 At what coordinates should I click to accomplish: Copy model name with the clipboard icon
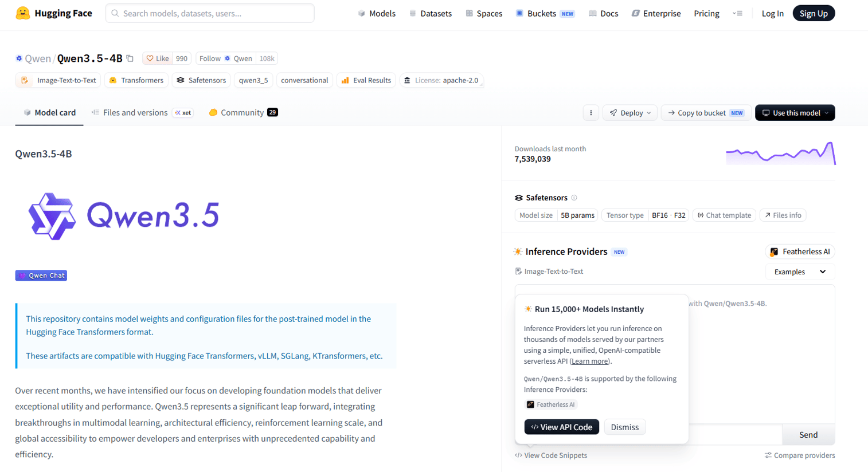pyautogui.click(x=130, y=58)
